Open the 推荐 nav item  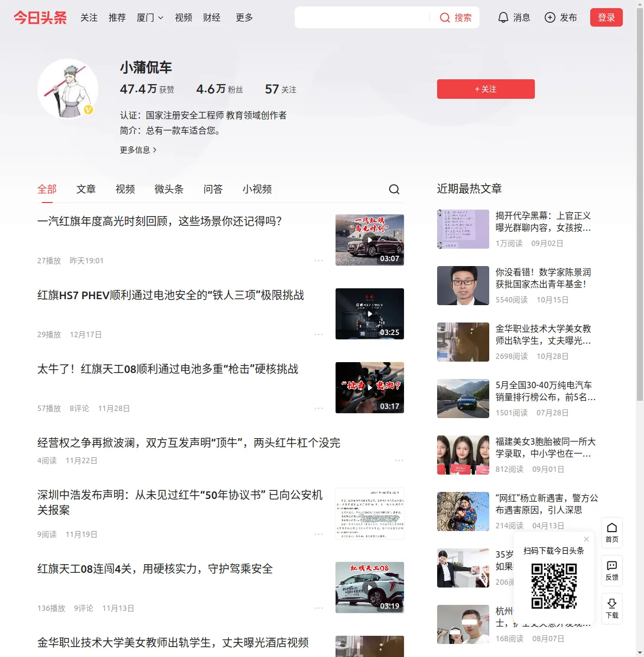click(117, 18)
